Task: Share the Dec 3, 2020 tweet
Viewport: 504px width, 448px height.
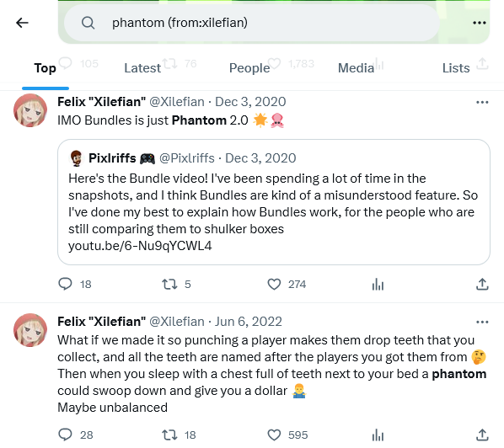Action: [x=482, y=285]
